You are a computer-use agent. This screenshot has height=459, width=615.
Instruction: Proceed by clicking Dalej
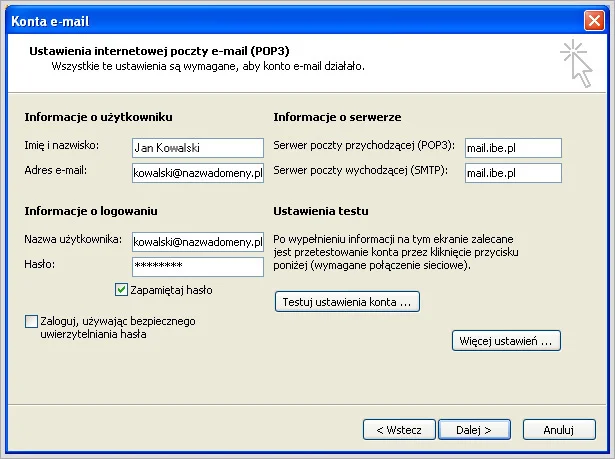[473, 429]
